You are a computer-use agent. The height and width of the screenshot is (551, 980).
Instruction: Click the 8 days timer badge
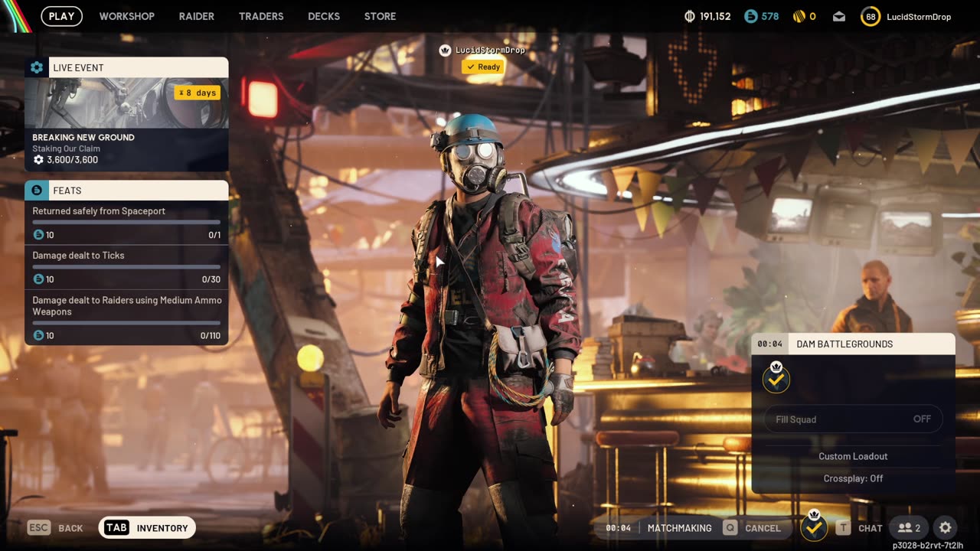(198, 93)
